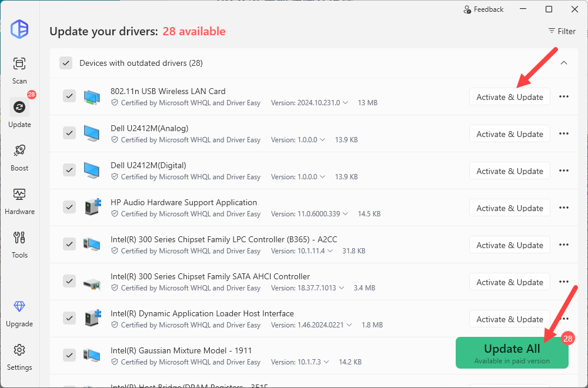Click the 3.4 MB size of Intel SATA AHCI Controller
This screenshot has width=588, height=388.
pyautogui.click(x=365, y=288)
